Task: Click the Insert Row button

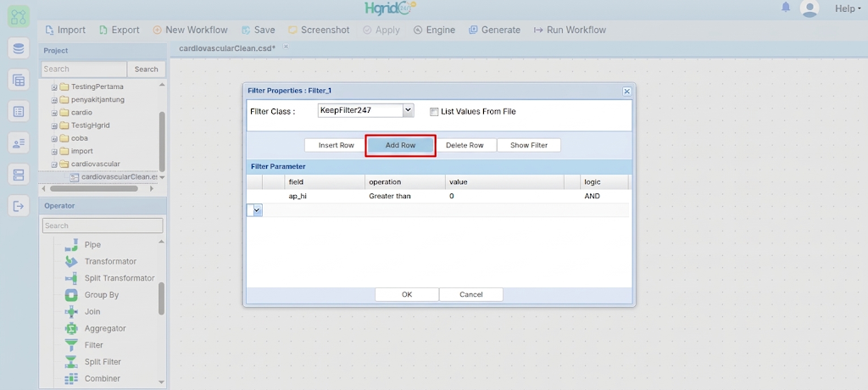Action: [336, 145]
